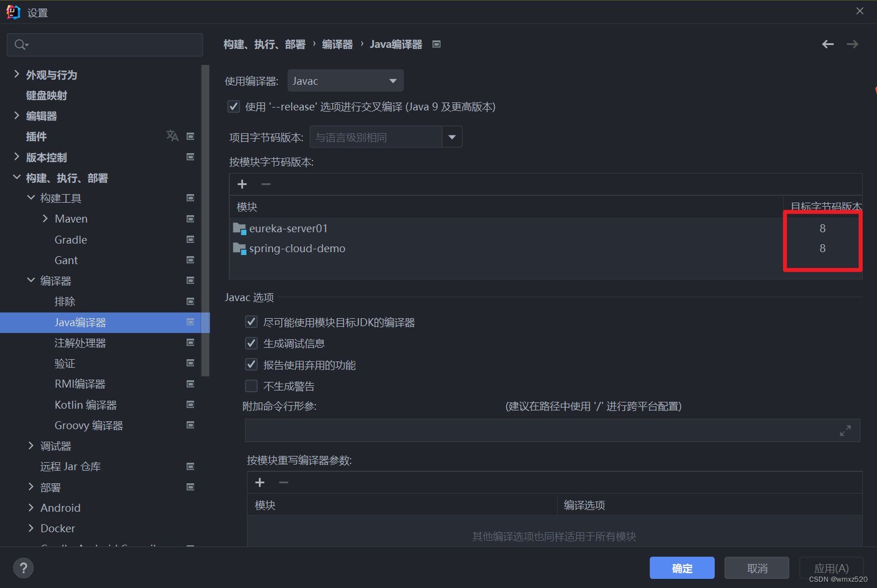Click project icon on the RMI编译器 row
Image resolution: width=877 pixels, height=588 pixels.
pos(191,384)
